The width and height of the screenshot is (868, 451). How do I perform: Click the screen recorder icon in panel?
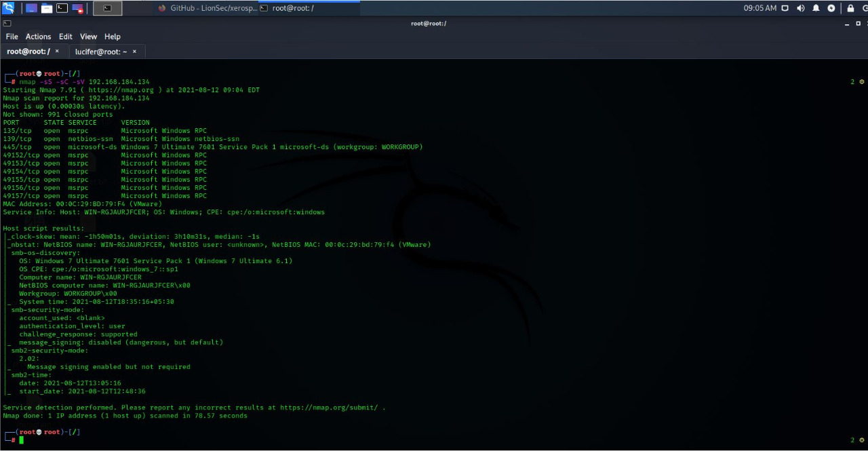point(77,8)
